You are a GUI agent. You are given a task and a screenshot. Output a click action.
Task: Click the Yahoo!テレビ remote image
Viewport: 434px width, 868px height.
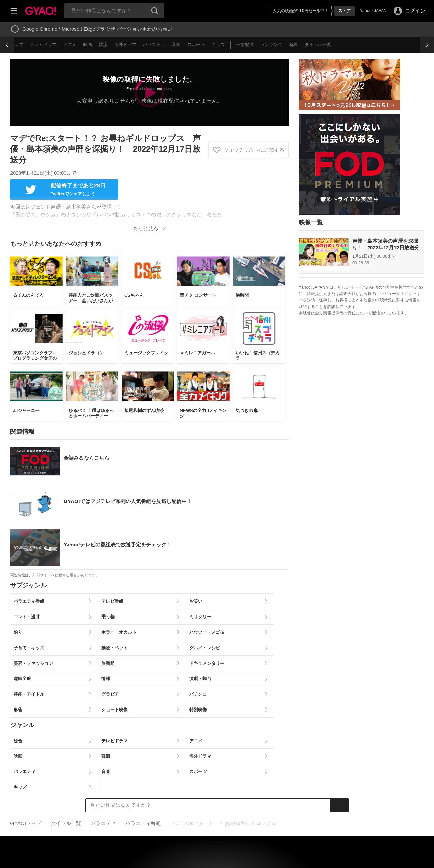[35, 548]
